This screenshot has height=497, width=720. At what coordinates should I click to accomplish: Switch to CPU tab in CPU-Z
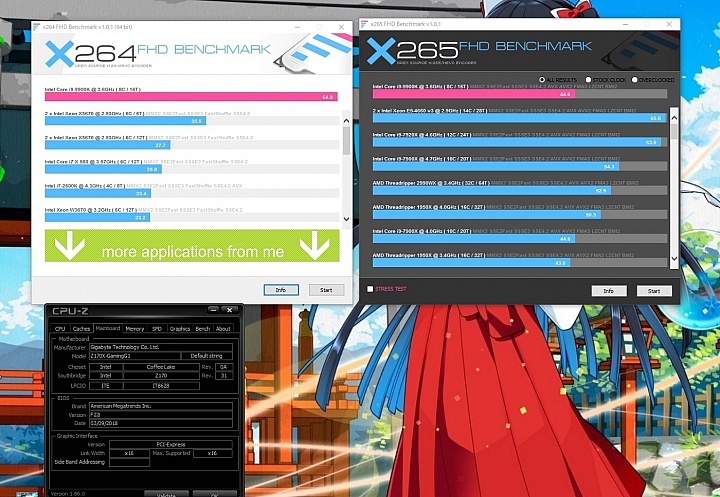60,328
